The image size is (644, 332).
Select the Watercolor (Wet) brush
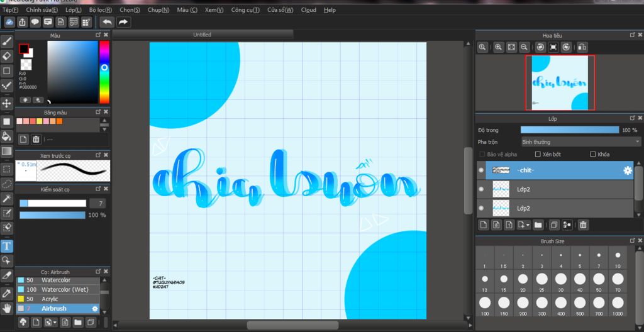point(57,290)
